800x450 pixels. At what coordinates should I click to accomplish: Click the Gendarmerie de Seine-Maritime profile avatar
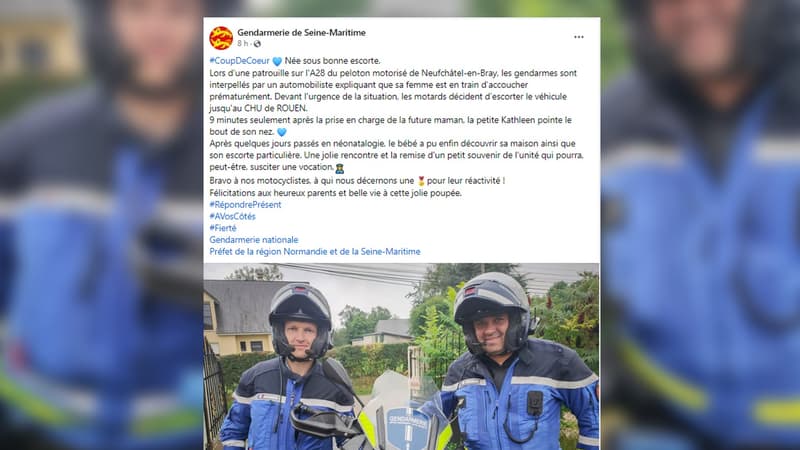coord(221,38)
